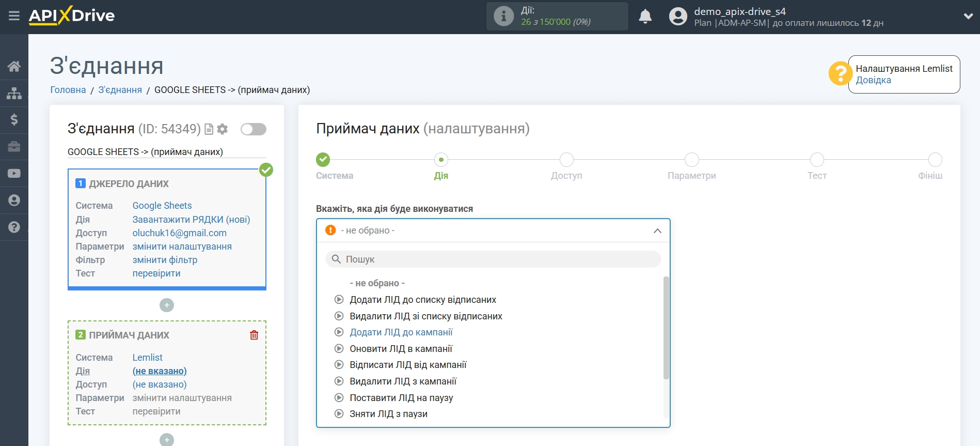Viewport: 980px width, 446px height.
Task: Click the yellow help question icon
Action: [840, 74]
